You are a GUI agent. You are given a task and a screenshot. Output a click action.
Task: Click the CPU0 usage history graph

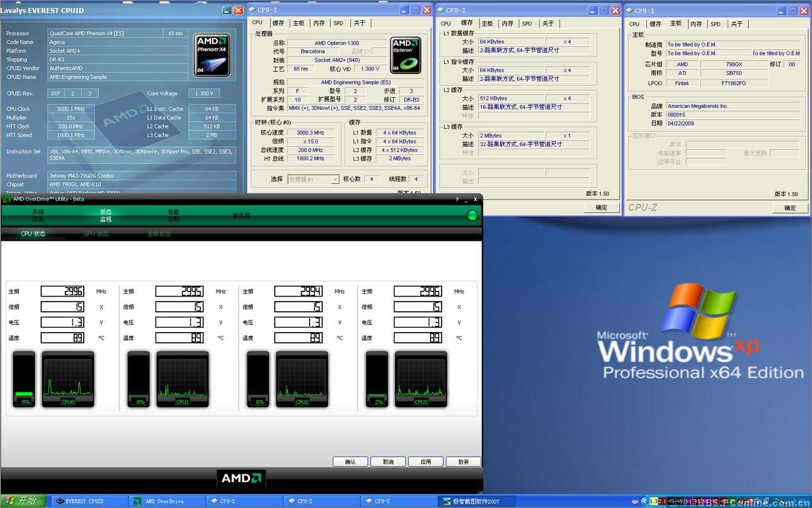pos(68,378)
